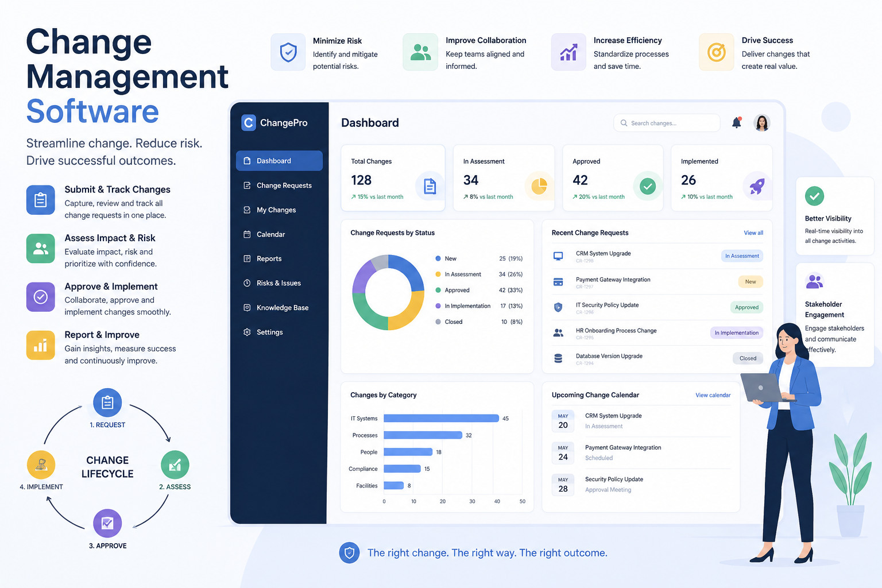Image resolution: width=882 pixels, height=588 pixels.
Task: Select the MAY 28 calendar date tile
Action: 563,485
